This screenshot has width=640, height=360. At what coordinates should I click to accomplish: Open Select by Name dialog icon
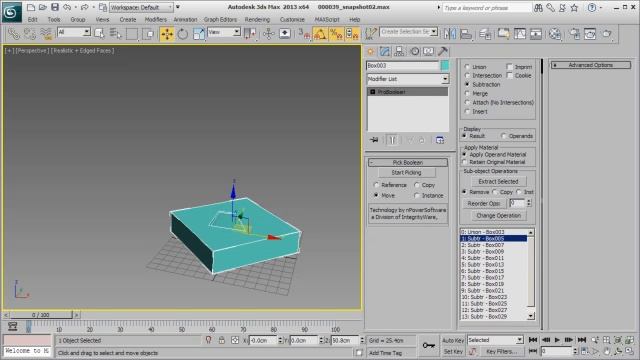(x=116, y=34)
